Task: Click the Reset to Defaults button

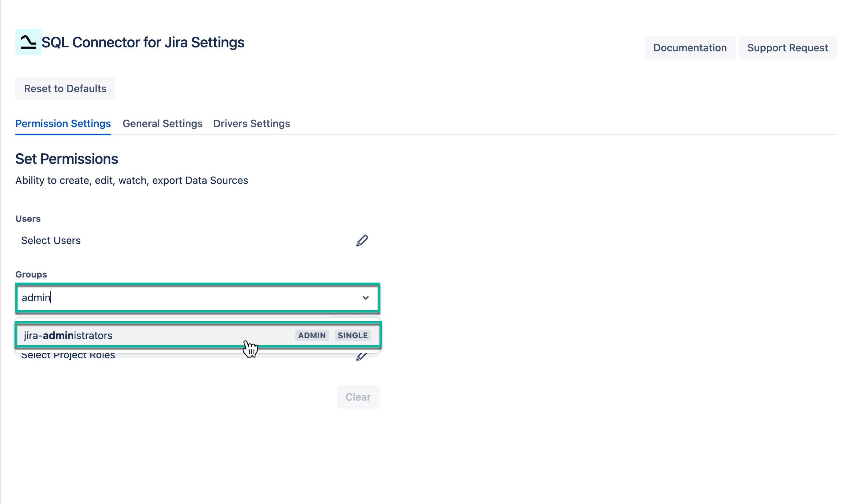Action: click(65, 88)
